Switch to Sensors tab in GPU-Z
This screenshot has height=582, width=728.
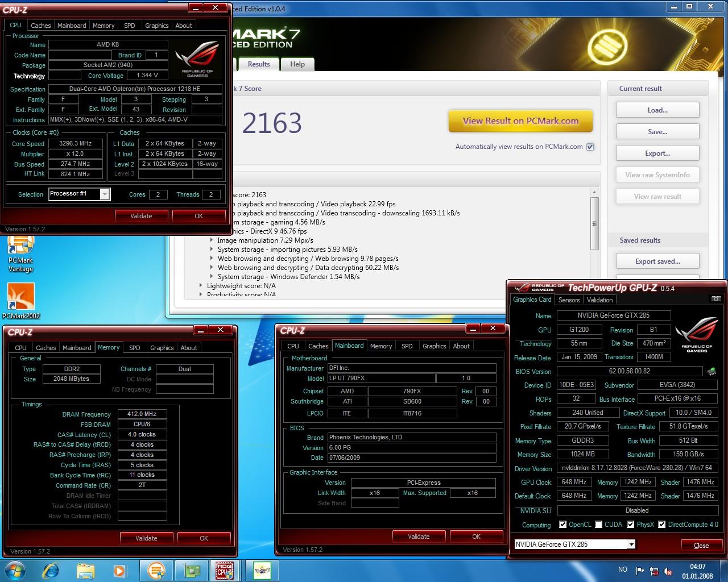pyautogui.click(x=569, y=300)
